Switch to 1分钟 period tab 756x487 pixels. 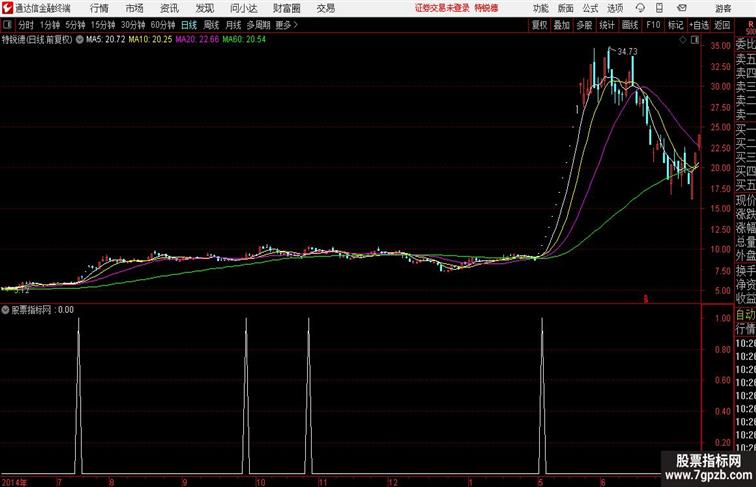click(x=50, y=25)
